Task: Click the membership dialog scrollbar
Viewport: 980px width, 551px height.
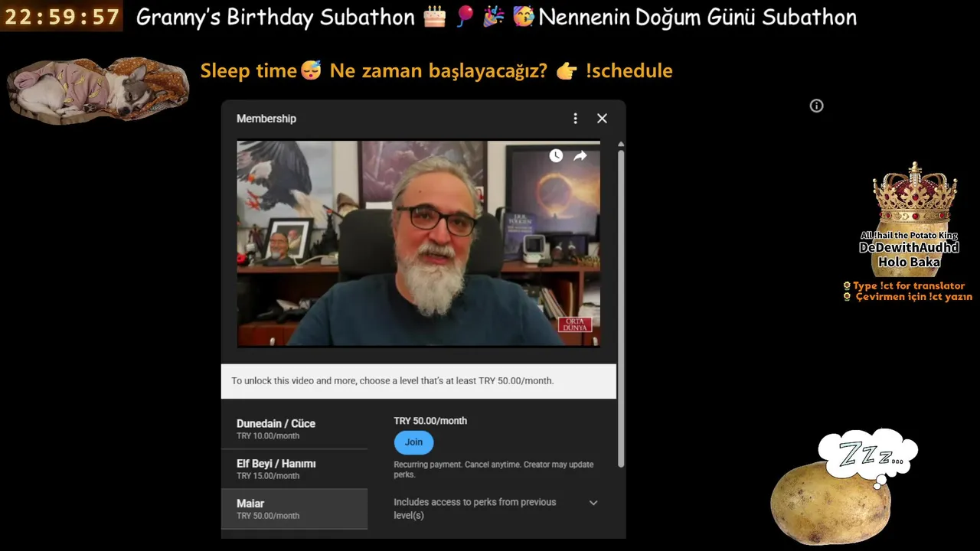Action: pyautogui.click(x=621, y=306)
